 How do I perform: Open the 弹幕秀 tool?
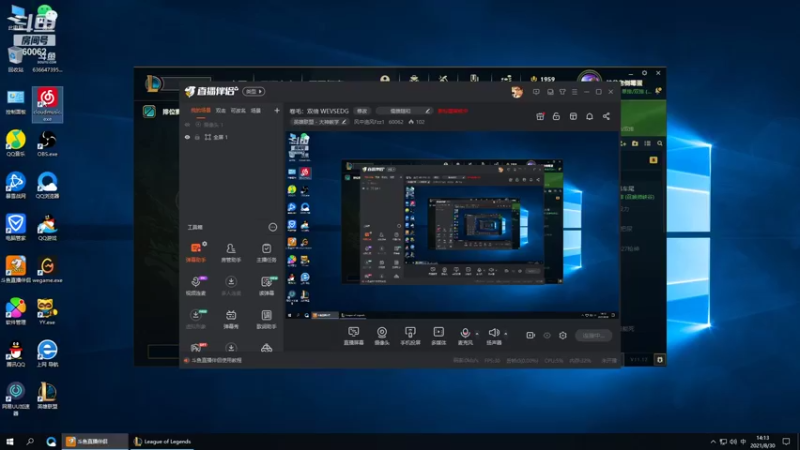click(x=231, y=319)
